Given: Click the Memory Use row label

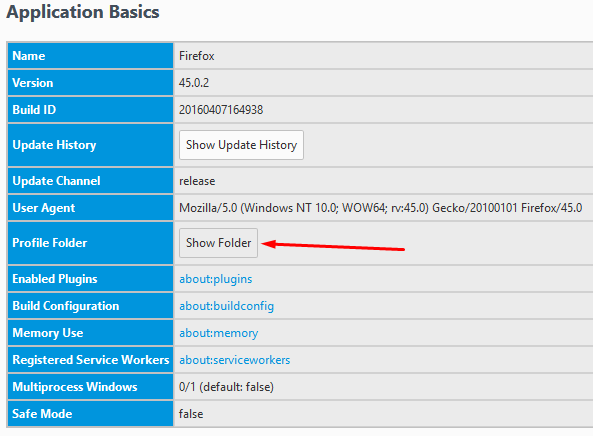Looking at the screenshot, I should click(48, 333).
